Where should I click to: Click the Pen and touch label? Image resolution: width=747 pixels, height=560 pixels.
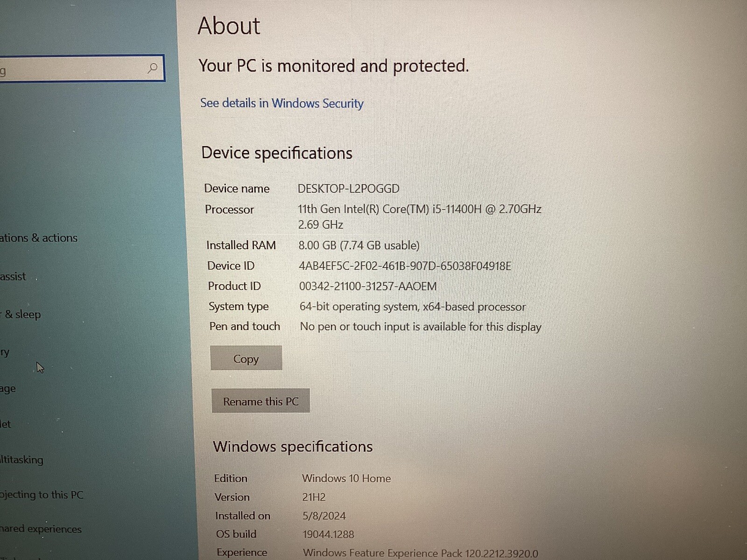(245, 326)
